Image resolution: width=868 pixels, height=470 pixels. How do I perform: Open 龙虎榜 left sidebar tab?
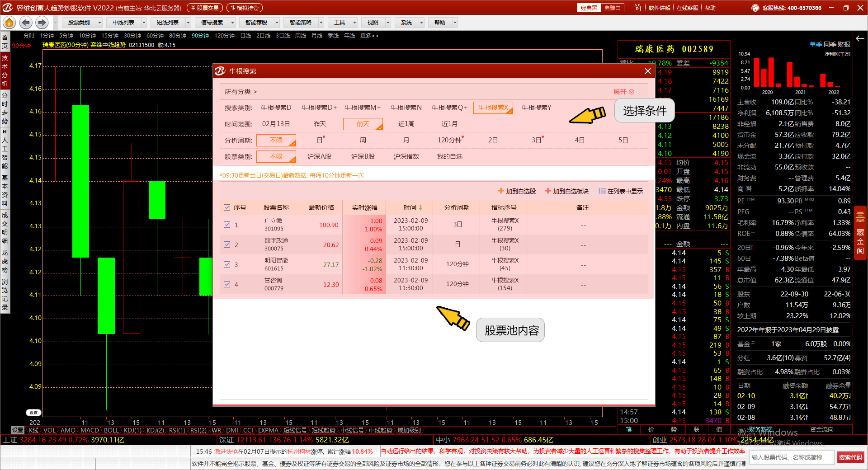(x=5, y=261)
